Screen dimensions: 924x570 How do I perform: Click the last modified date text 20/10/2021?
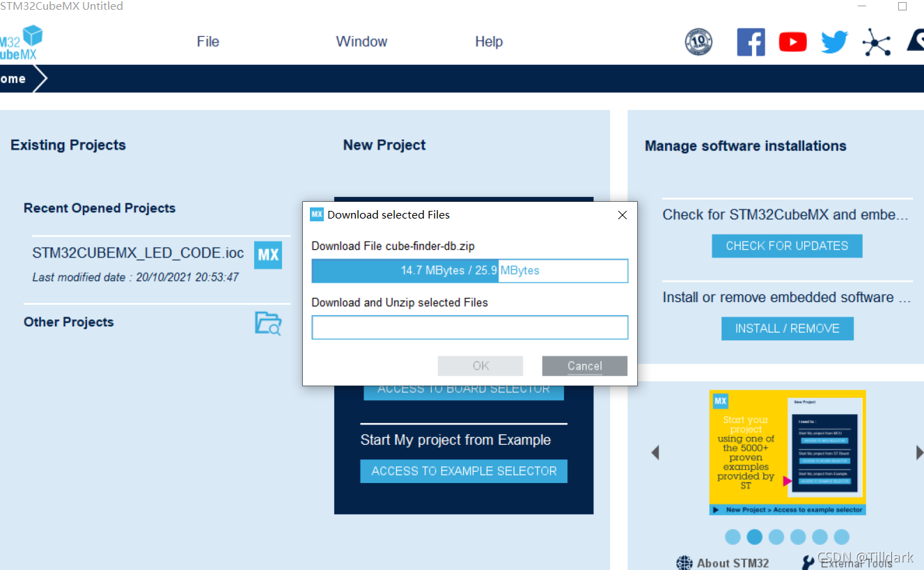pos(135,277)
